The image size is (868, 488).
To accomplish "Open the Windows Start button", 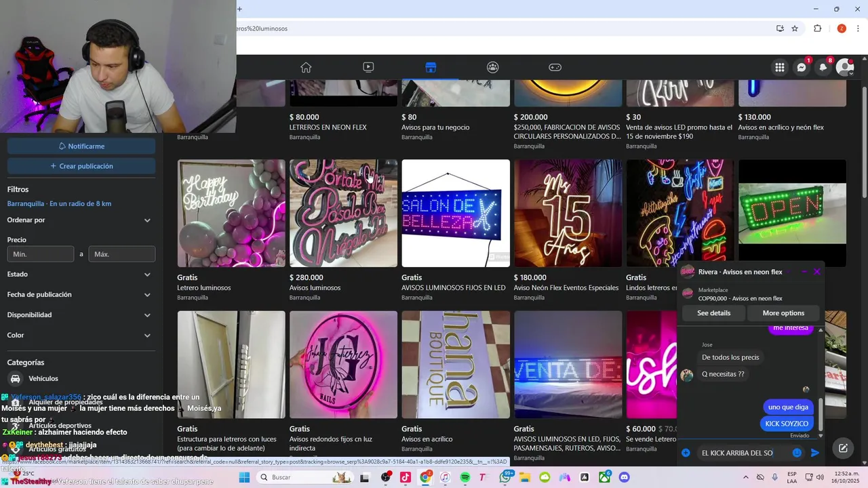I will point(244,477).
